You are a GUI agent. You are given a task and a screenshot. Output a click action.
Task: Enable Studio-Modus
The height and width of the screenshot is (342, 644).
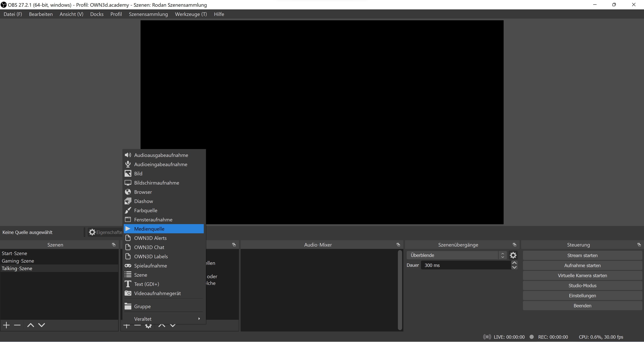[582, 285]
